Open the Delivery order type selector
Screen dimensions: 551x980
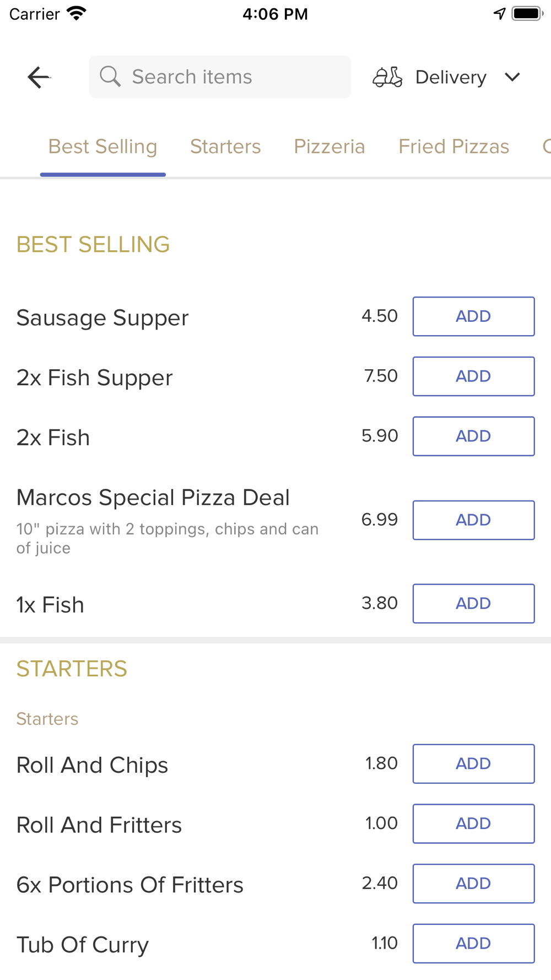[451, 77]
